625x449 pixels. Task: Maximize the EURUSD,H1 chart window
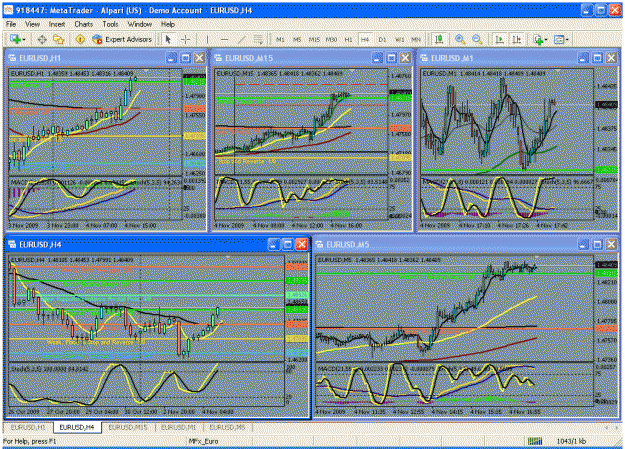tap(185, 58)
